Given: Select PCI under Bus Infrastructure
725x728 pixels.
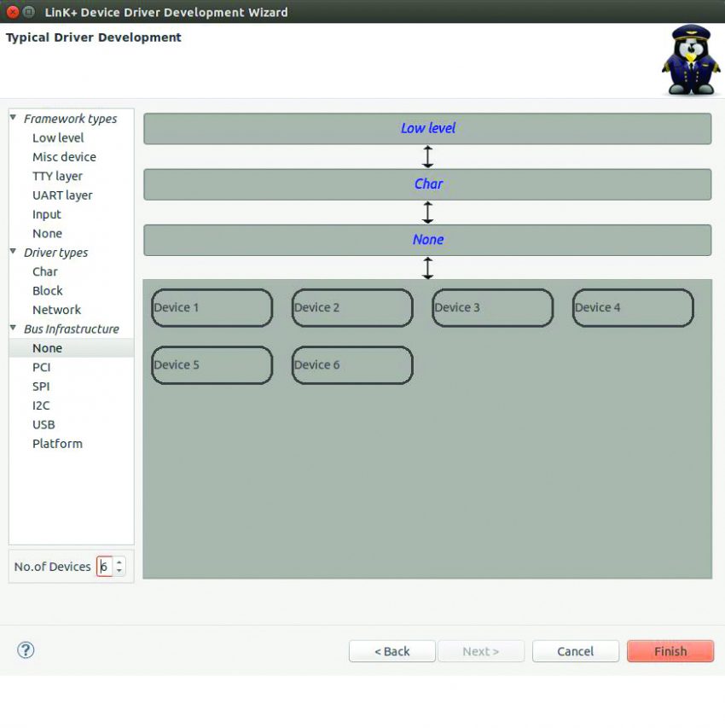Looking at the screenshot, I should coord(41,367).
